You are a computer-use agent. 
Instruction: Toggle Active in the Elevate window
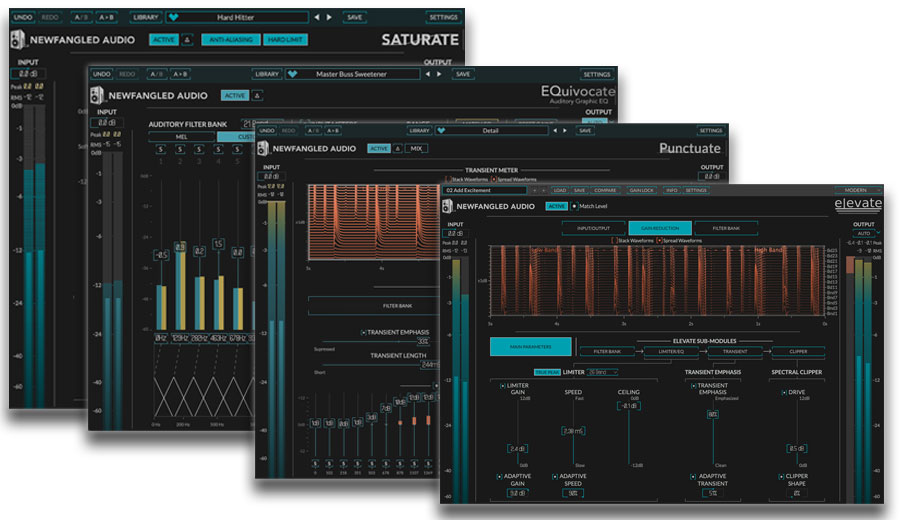pos(556,206)
